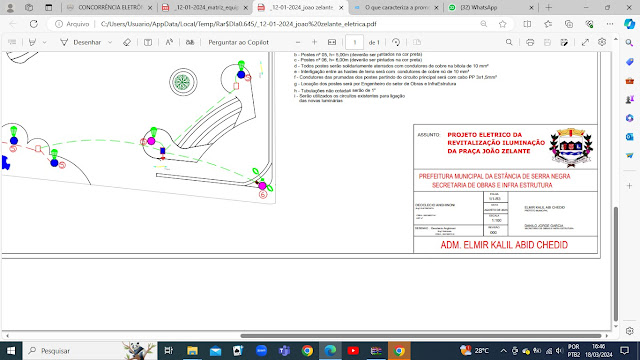Open the Desenhar options dropdown arrow
The width and height of the screenshot is (640, 360).
coord(110,42)
